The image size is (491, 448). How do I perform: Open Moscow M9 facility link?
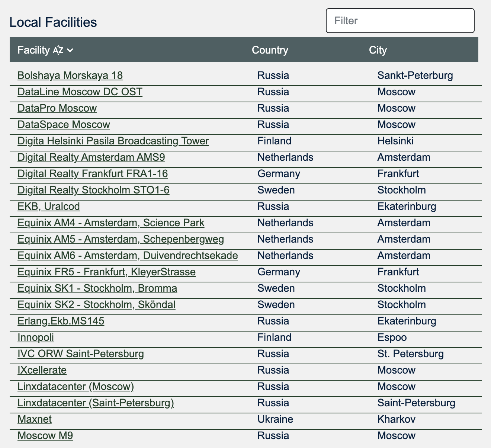click(x=45, y=436)
